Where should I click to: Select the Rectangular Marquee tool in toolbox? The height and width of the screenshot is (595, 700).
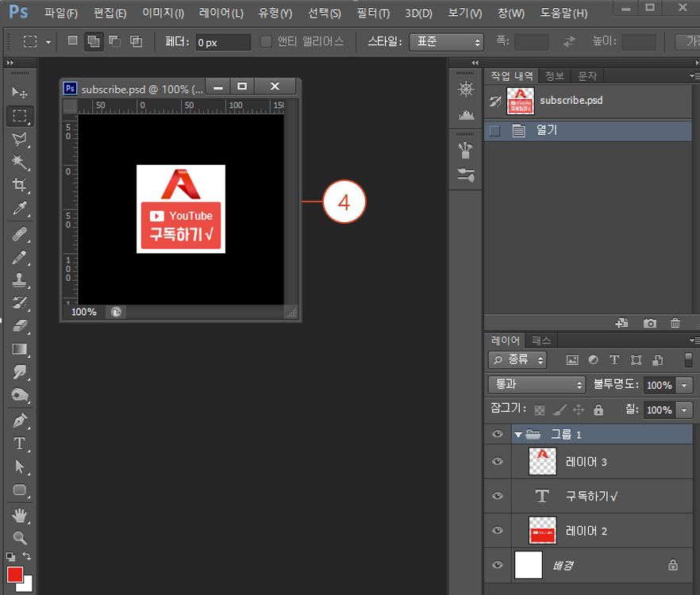click(19, 116)
